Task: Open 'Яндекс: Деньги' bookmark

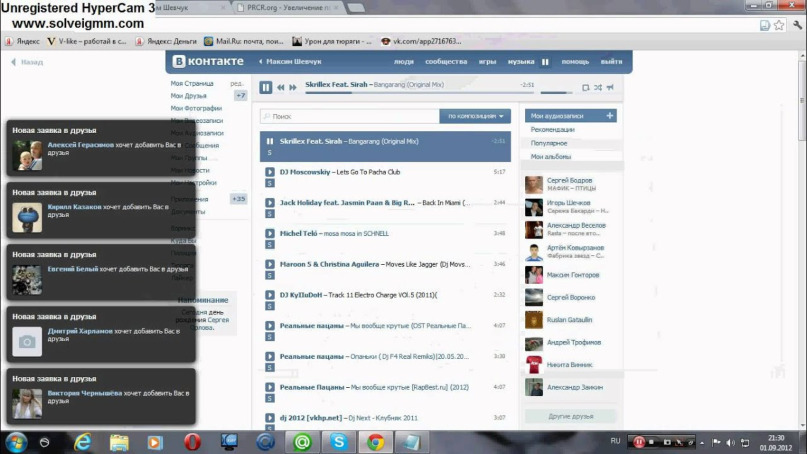Action: pyautogui.click(x=166, y=41)
